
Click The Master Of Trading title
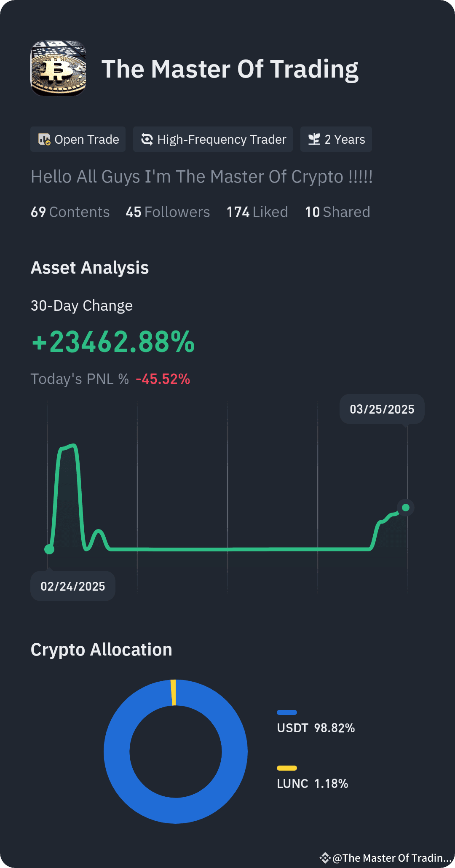230,69
